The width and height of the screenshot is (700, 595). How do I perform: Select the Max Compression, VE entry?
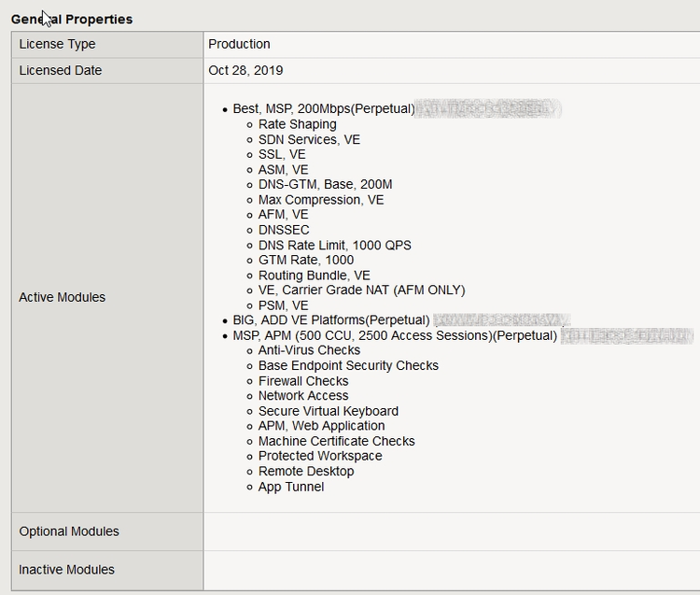point(321,200)
